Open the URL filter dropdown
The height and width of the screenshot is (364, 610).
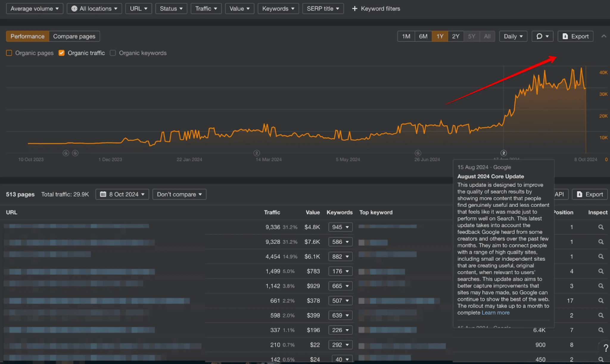139,9
